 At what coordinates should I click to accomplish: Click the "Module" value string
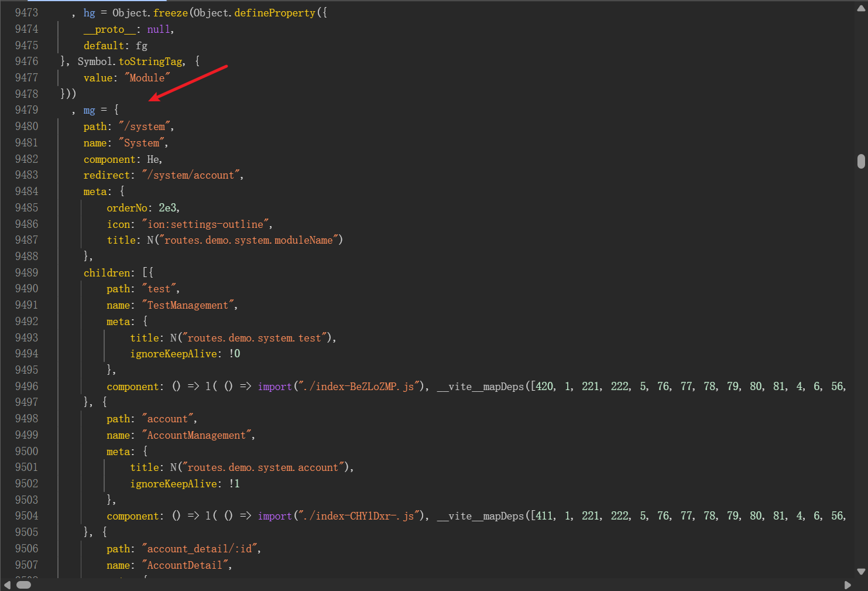coord(147,78)
